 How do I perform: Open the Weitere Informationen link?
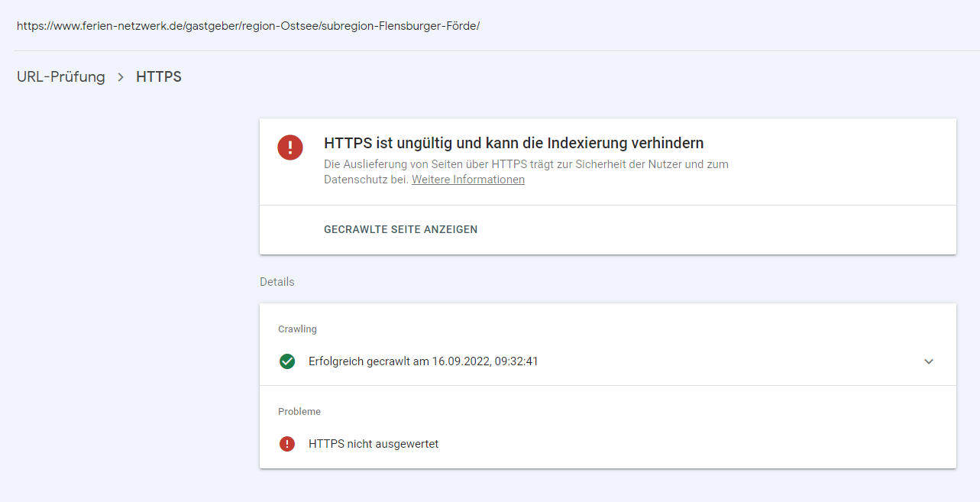point(467,180)
